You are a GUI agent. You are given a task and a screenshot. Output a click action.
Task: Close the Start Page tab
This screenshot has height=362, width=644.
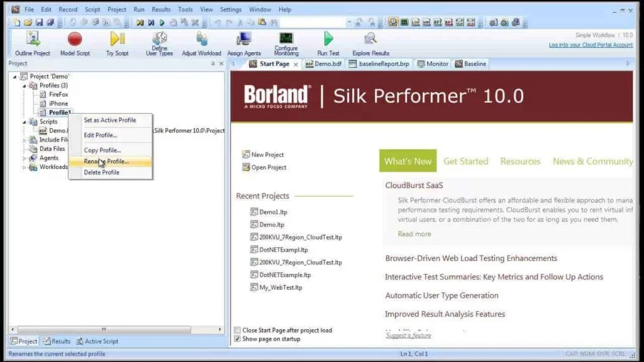click(296, 65)
